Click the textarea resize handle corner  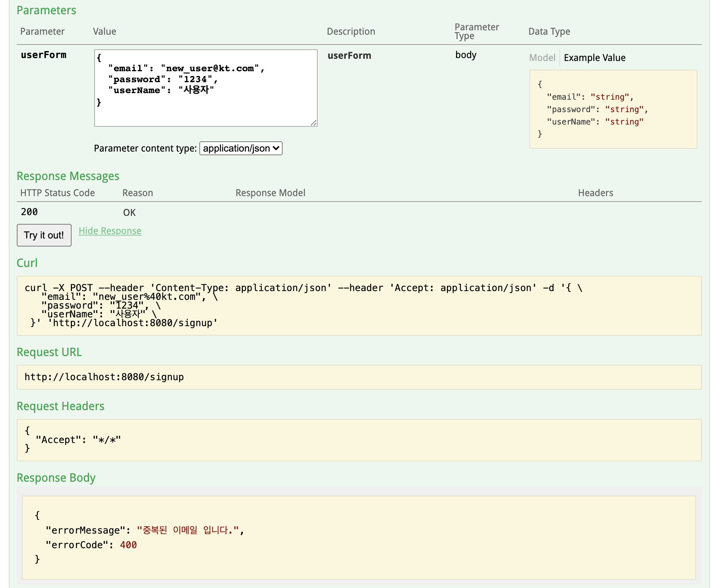pos(314,123)
